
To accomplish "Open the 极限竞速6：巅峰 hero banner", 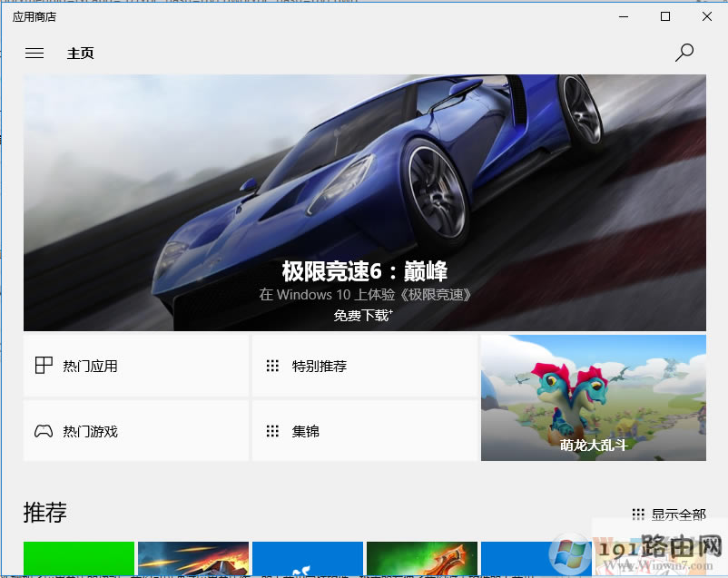I will pos(365,203).
